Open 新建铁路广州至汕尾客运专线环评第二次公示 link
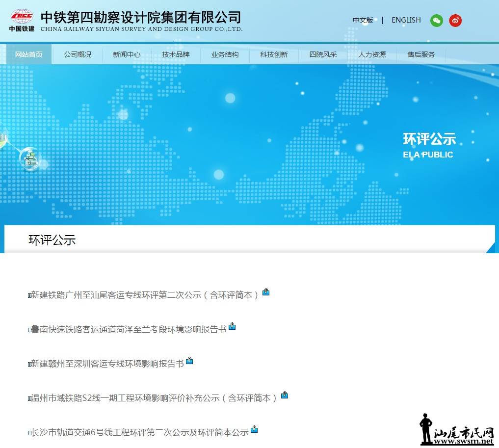This screenshot has height=448, width=499. 144,295
